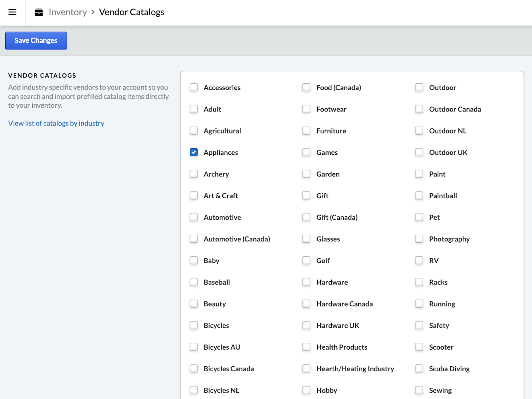Screen dimensions: 532x399
Task: Navigate back to Inventory via breadcrumb
Action: tap(68, 12)
